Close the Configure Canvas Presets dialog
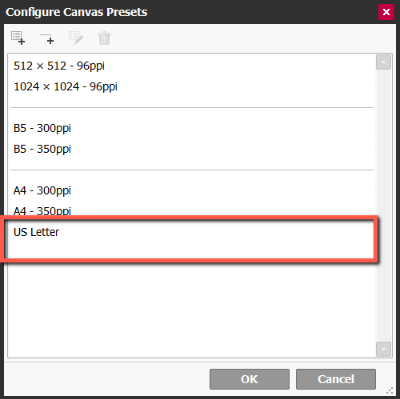The width and height of the screenshot is (400, 399). (x=386, y=12)
